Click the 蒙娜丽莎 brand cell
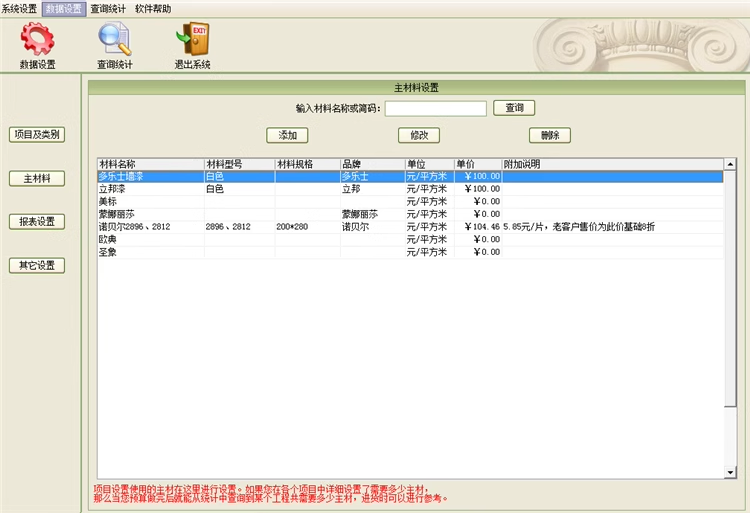750x513 pixels. coord(373,214)
